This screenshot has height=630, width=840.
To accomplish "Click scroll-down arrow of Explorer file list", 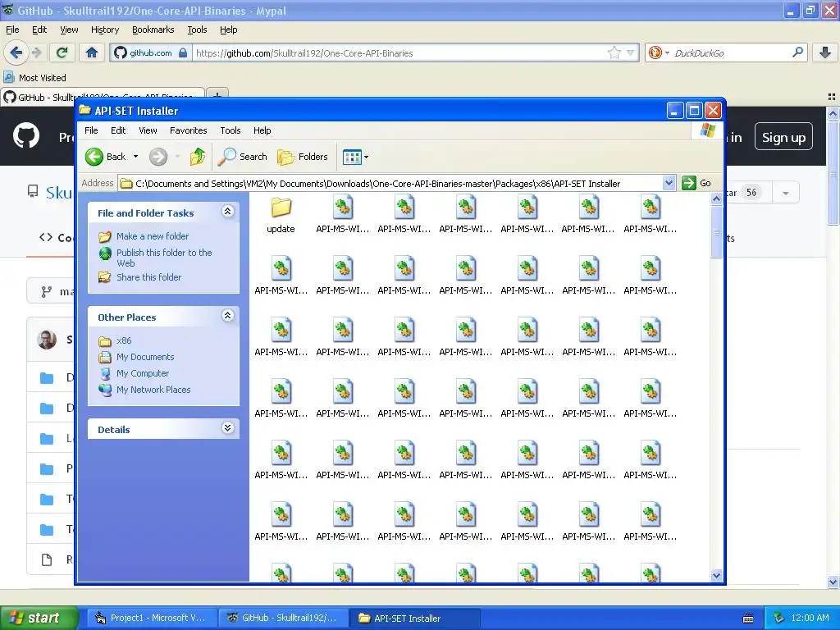I will [x=716, y=575].
